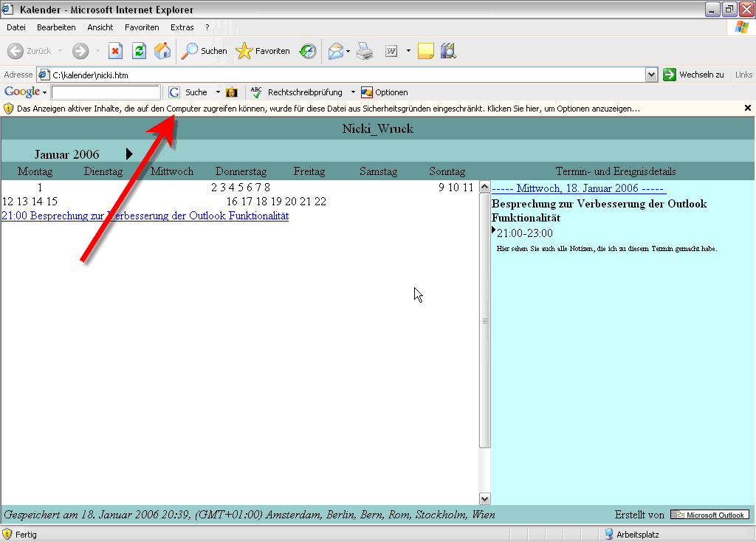
Task: Click the security information bar message
Action: (x=329, y=109)
